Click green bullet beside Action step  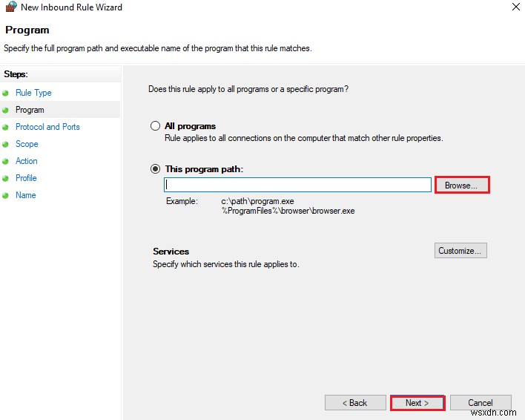[x=6, y=161]
